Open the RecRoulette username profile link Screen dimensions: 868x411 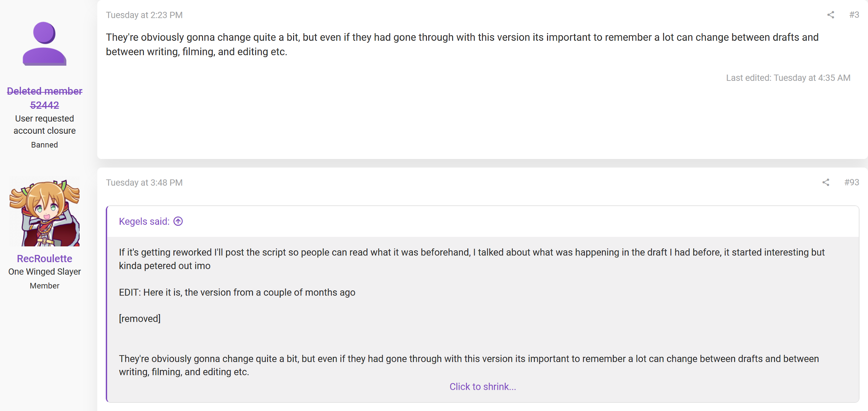[x=44, y=258]
